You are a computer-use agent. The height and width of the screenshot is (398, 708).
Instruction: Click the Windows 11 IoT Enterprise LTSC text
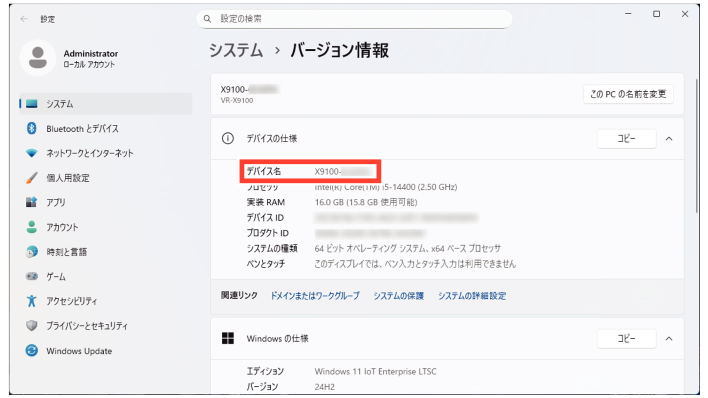[x=376, y=372]
